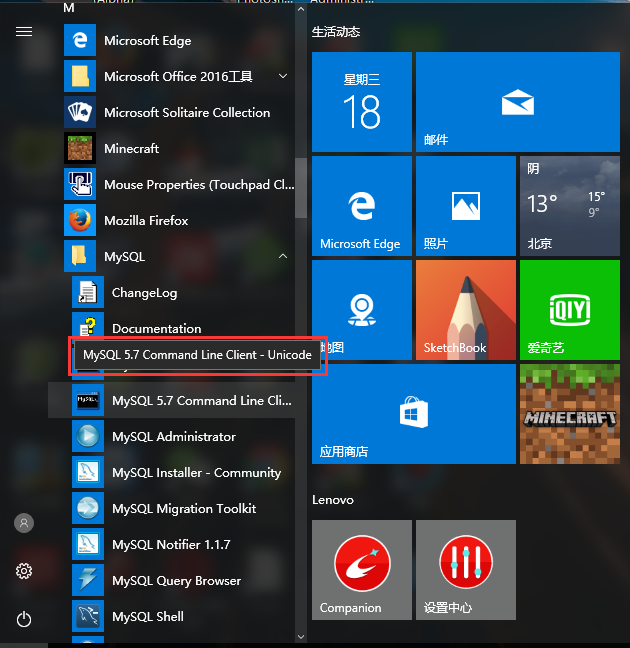Launch MySQL Notifier 1.1.7

coord(170,545)
